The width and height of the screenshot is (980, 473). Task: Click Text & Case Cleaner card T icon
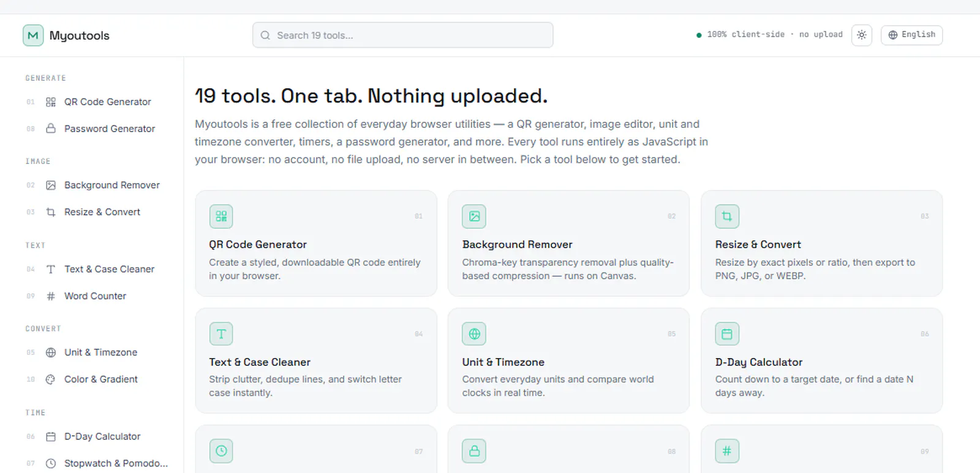221,333
